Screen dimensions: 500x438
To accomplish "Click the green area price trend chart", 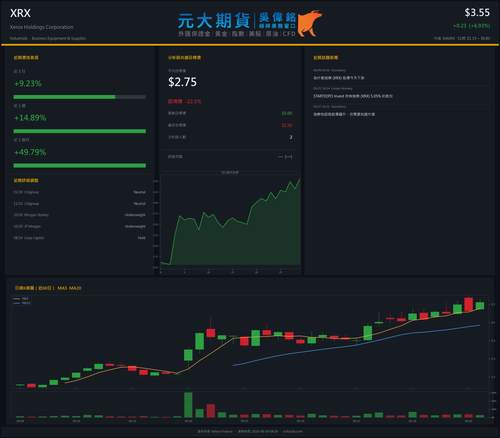I will click(x=230, y=223).
